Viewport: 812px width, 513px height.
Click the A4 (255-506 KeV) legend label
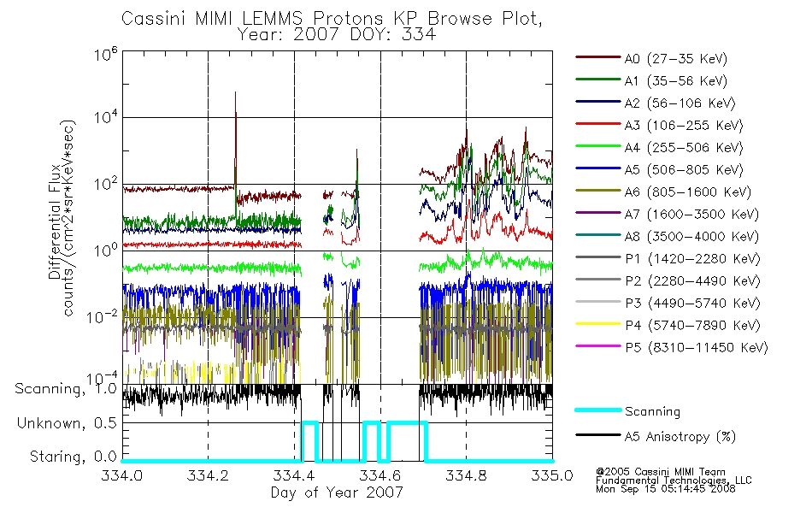pos(684,148)
